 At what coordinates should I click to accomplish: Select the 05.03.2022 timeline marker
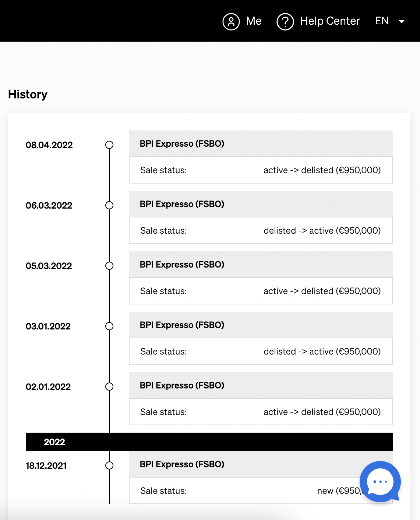(x=109, y=266)
